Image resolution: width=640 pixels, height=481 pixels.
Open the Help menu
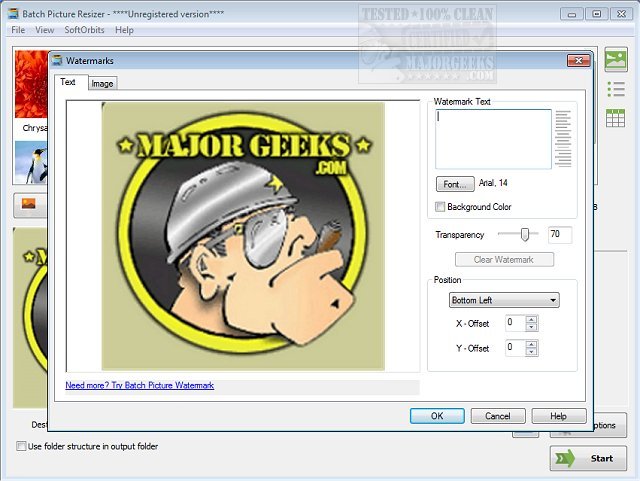(x=124, y=30)
